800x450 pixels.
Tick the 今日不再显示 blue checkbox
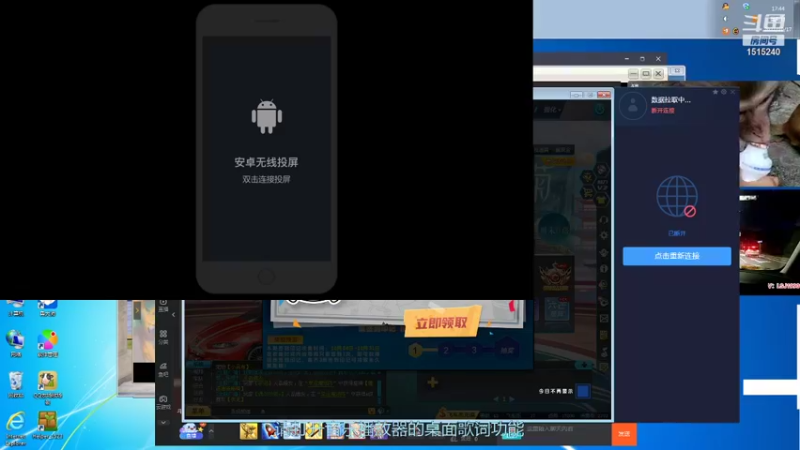[x=583, y=391]
